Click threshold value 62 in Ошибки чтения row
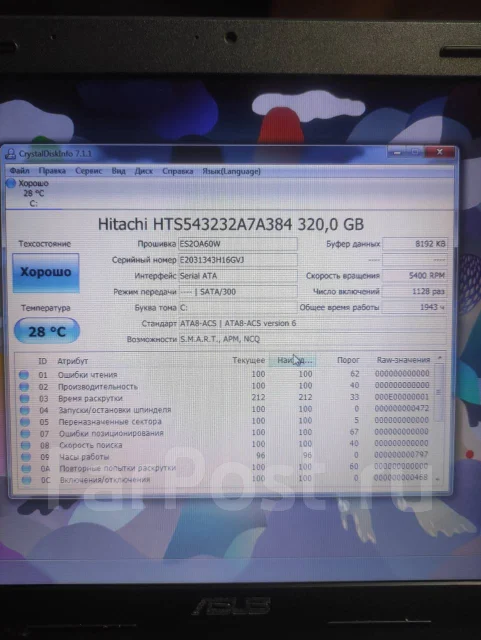Image resolution: width=481 pixels, height=640 pixels. (355, 373)
